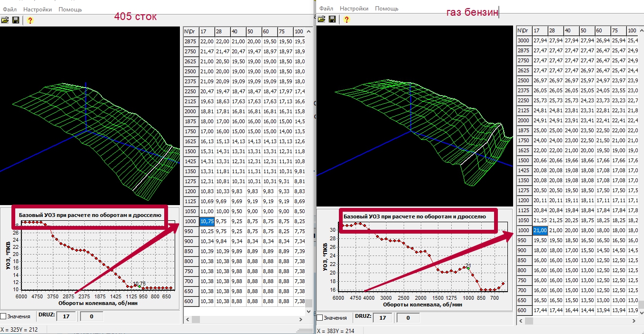
Task: Click row header 1500 in the right table
Action: [x=524, y=160]
